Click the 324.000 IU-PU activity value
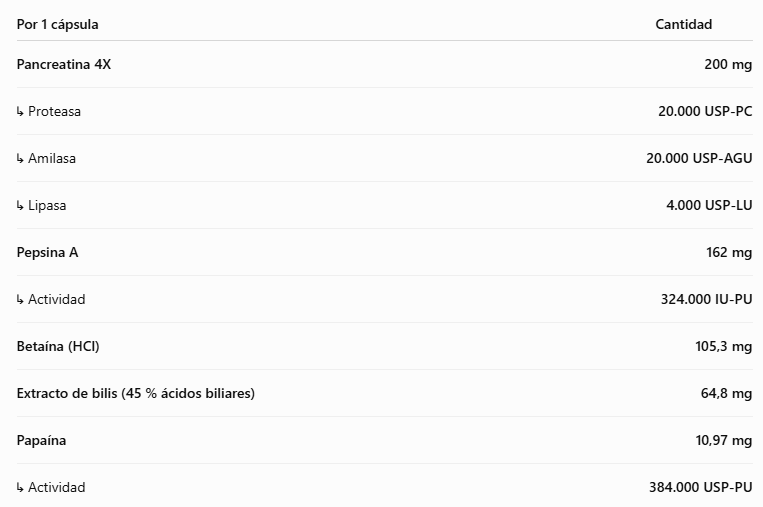Screen dimensions: 763x507 click(707, 299)
